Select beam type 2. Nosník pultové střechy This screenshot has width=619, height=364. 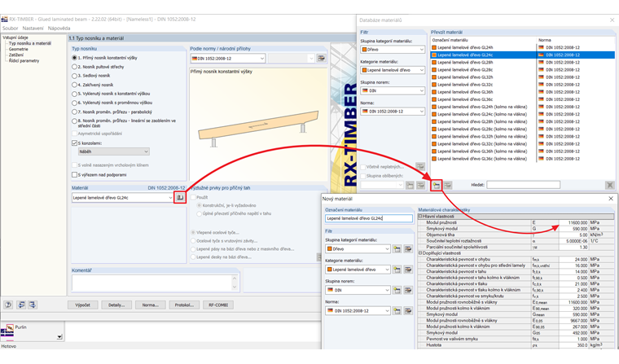tap(74, 67)
